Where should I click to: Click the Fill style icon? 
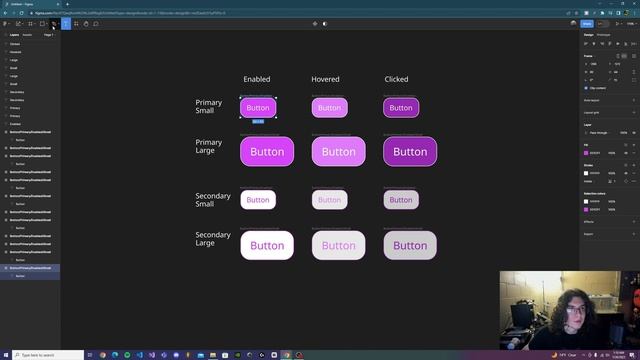(x=626, y=145)
